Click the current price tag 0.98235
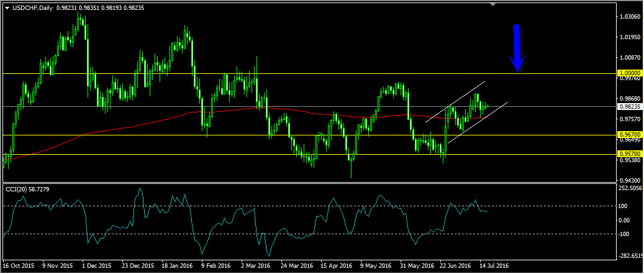This screenshot has height=274, width=644. pos(630,106)
